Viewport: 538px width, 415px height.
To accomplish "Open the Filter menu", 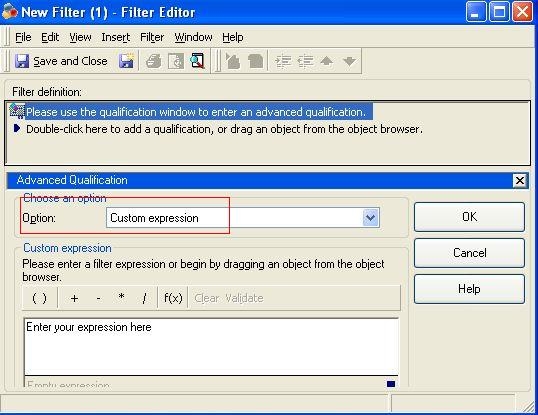I will pyautogui.click(x=152, y=37).
